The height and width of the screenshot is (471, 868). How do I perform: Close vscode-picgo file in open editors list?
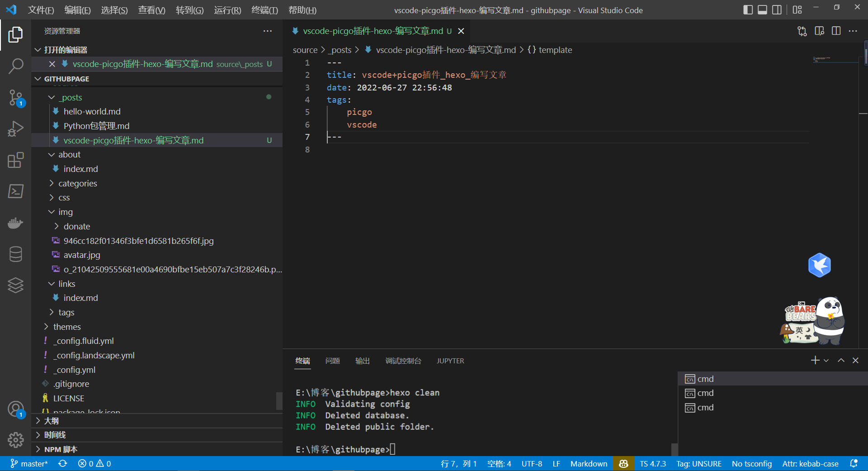point(52,64)
